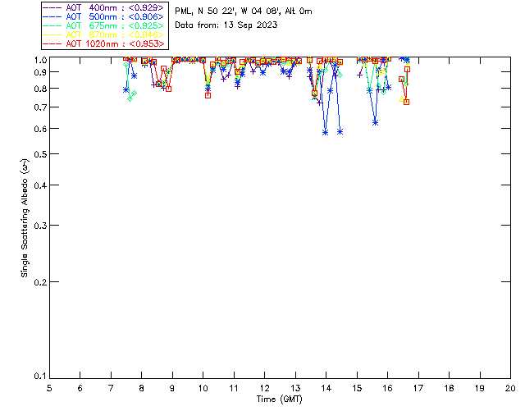Click the lowest green diamond point between hours 7 and 8
Viewport: 525px width, 420px height.
(x=130, y=98)
